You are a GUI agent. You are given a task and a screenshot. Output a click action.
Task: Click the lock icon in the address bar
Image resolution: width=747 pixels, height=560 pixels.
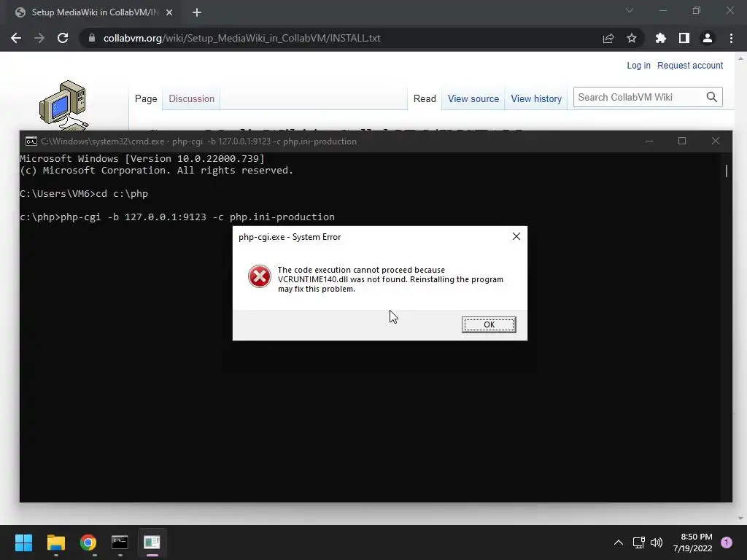pyautogui.click(x=92, y=38)
